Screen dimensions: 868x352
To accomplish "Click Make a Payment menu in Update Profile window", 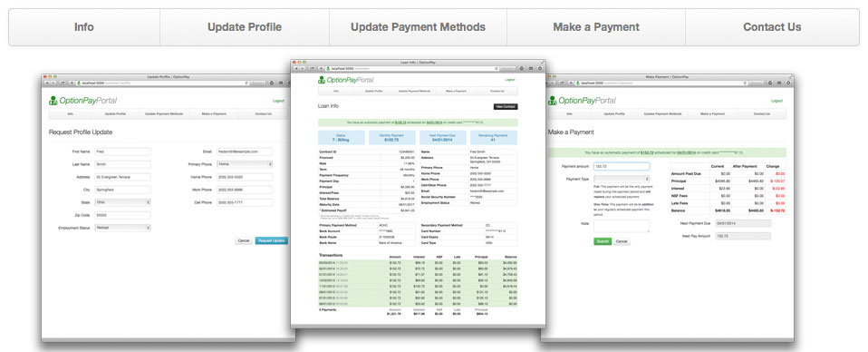I will pos(214,113).
